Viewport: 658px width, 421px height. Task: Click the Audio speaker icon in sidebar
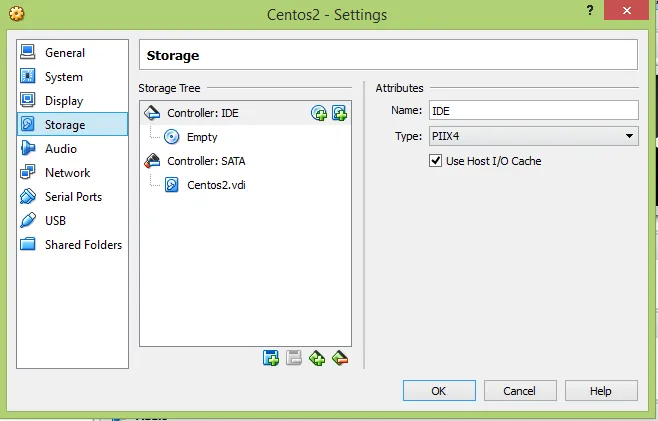[x=28, y=149]
